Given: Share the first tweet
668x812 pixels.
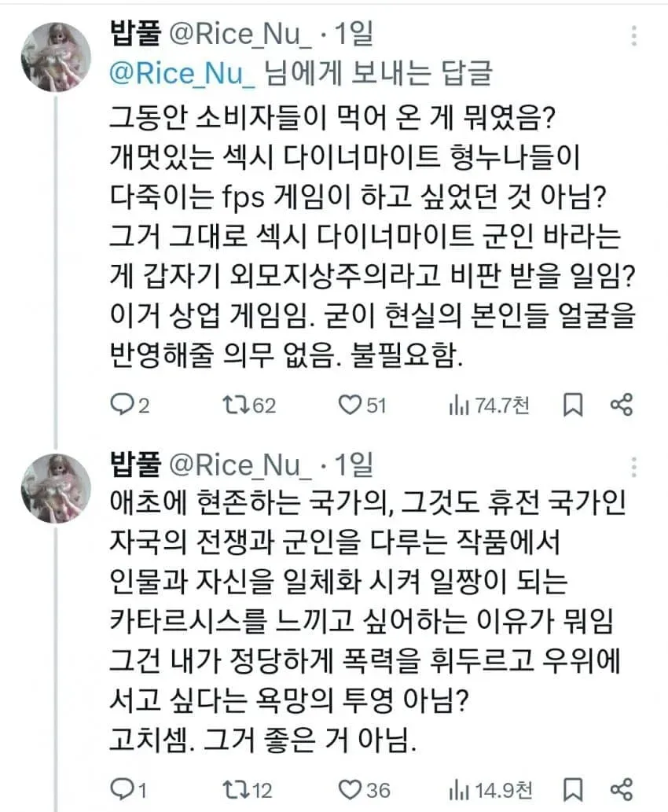Looking at the screenshot, I should pos(622,405).
